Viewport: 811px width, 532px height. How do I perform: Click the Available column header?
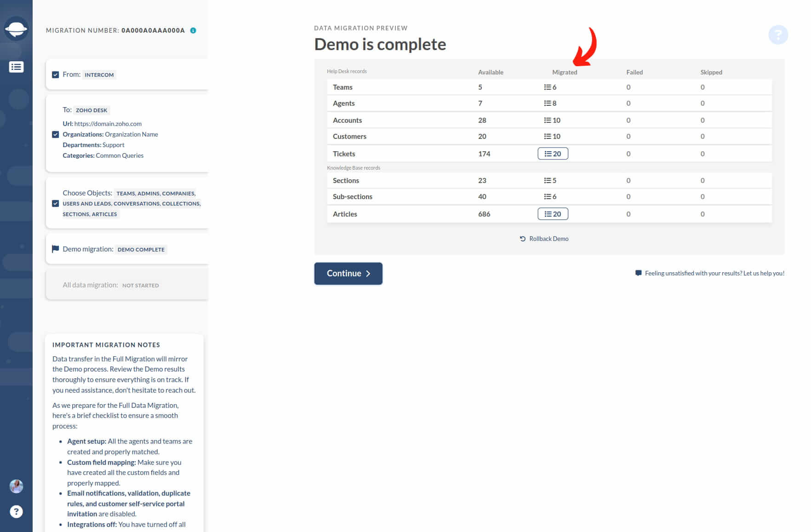tap(491, 72)
